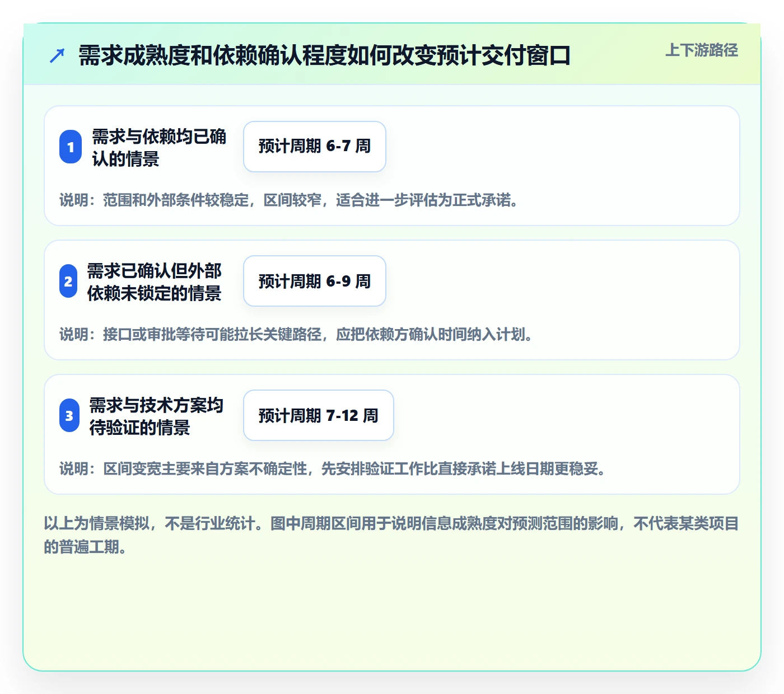Click the heading '需求已确认但外部依赖未锁定的情景'
784x694 pixels.
coord(155,282)
